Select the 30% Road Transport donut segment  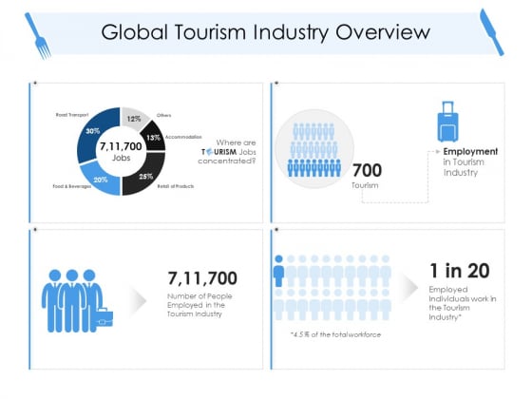(x=92, y=132)
